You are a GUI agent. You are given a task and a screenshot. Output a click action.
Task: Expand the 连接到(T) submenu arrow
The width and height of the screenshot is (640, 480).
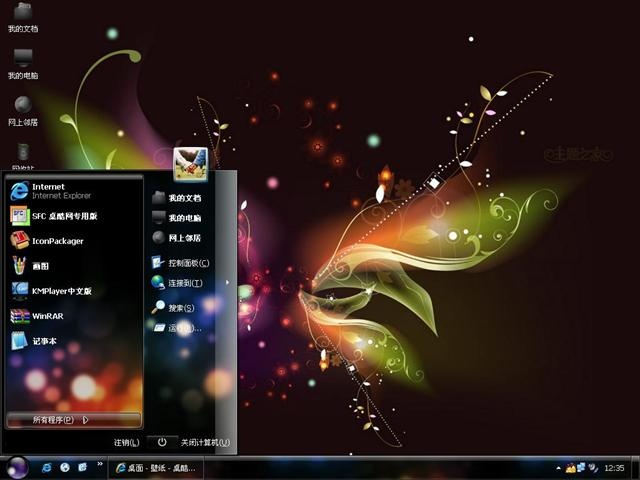click(x=227, y=282)
